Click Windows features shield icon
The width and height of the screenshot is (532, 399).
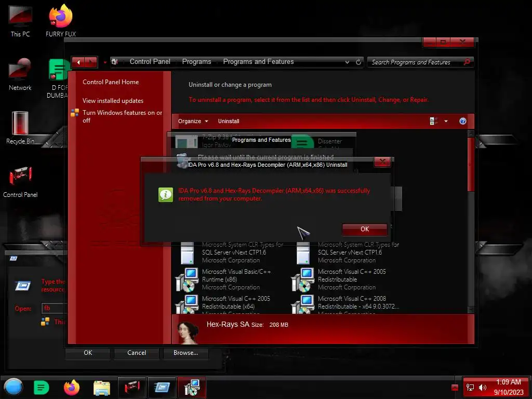click(x=75, y=113)
